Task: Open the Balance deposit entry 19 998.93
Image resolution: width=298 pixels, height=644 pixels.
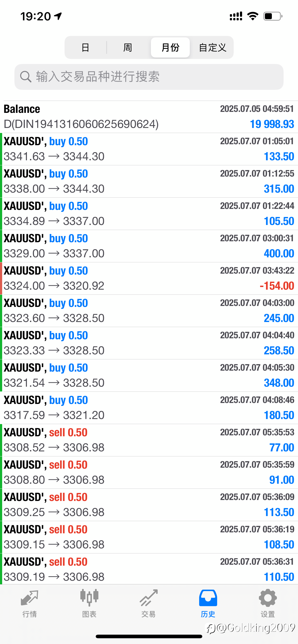Action: pyautogui.click(x=149, y=117)
